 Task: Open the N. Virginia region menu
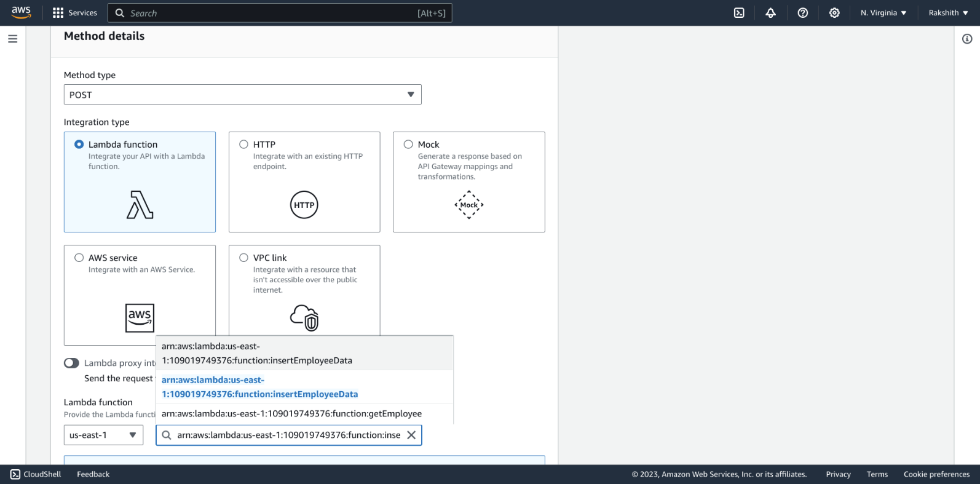(883, 13)
